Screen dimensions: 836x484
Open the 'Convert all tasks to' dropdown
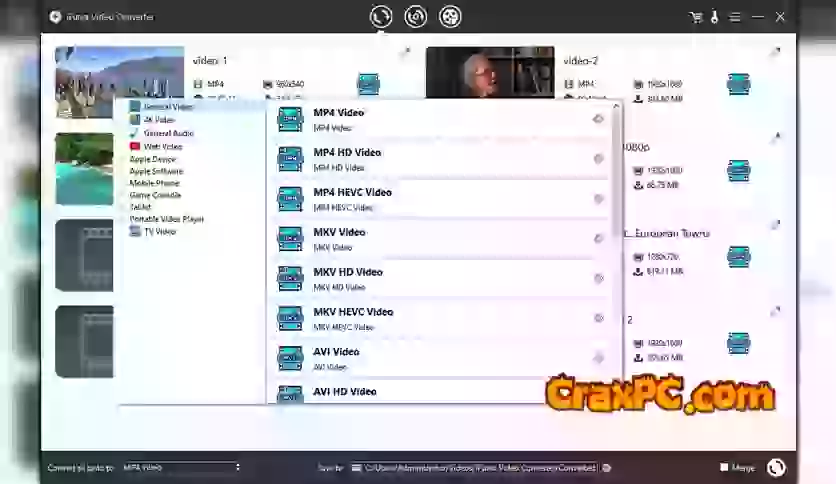180,467
